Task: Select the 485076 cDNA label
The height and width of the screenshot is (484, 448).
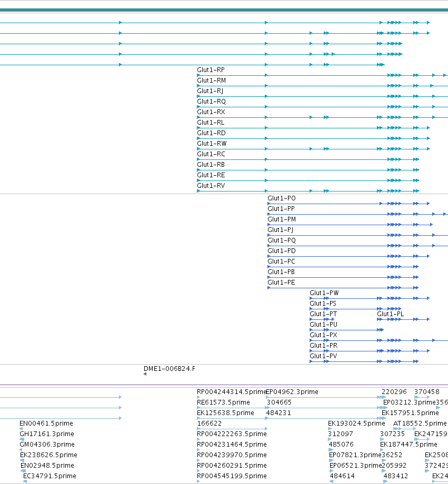Action: pyautogui.click(x=341, y=444)
